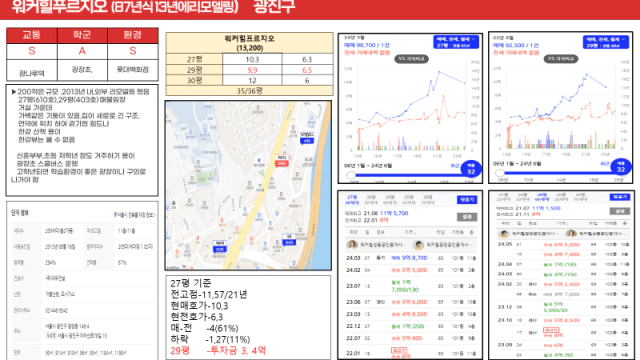Image resolution: width=640 pixels, height=360 pixels.
Task: Click the blue button atop the 11억 1,500 panel
Action: (620, 197)
